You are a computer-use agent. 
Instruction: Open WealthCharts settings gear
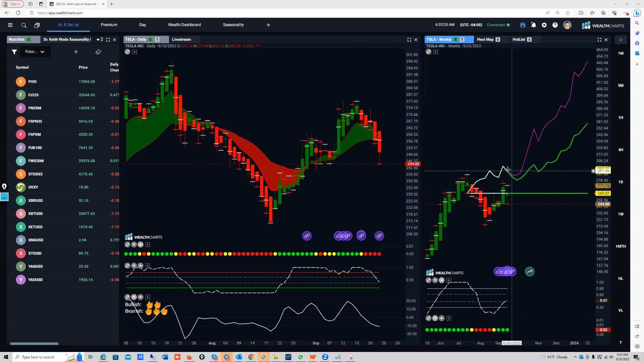click(x=544, y=25)
